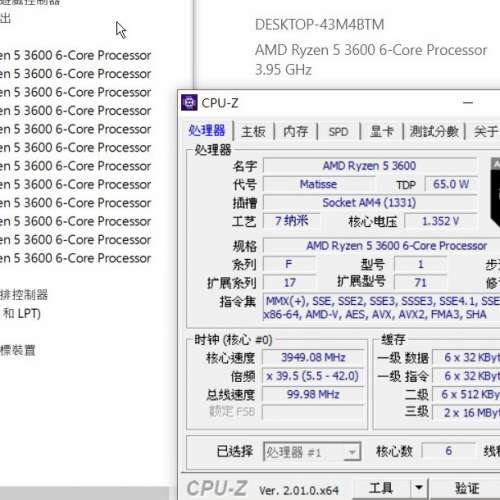Image resolution: width=500 pixels, height=500 pixels.
Task: Click the 扩展系列 value 17
Action: coord(289,283)
